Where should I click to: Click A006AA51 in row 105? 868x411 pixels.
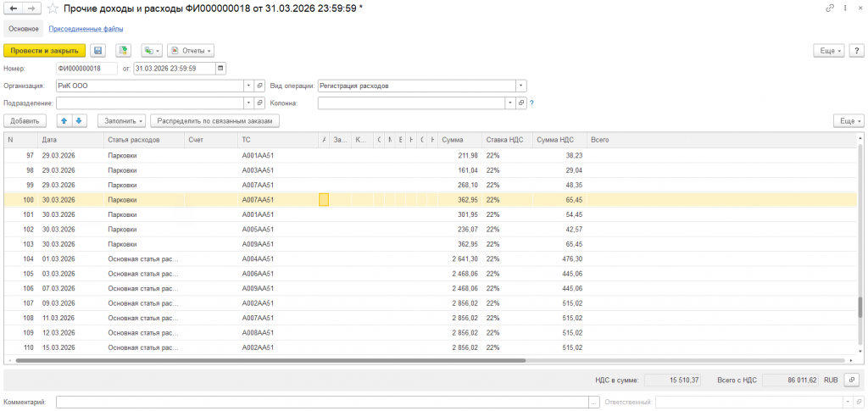pos(258,274)
